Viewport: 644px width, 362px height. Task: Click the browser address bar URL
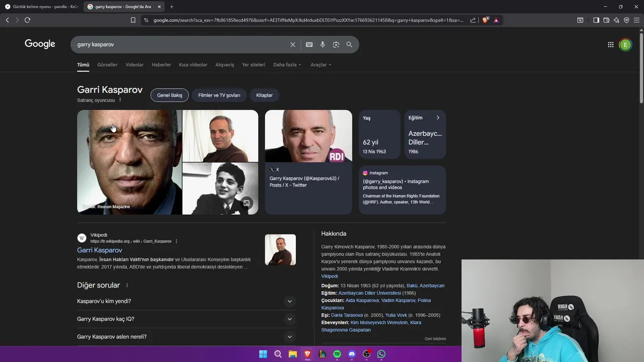(308, 20)
